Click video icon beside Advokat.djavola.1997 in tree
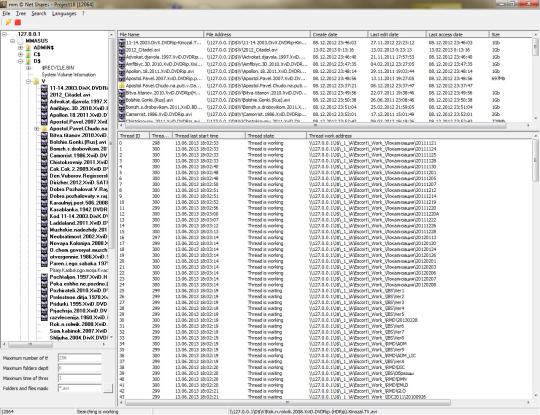This screenshot has height=415, width=540. coord(44,102)
